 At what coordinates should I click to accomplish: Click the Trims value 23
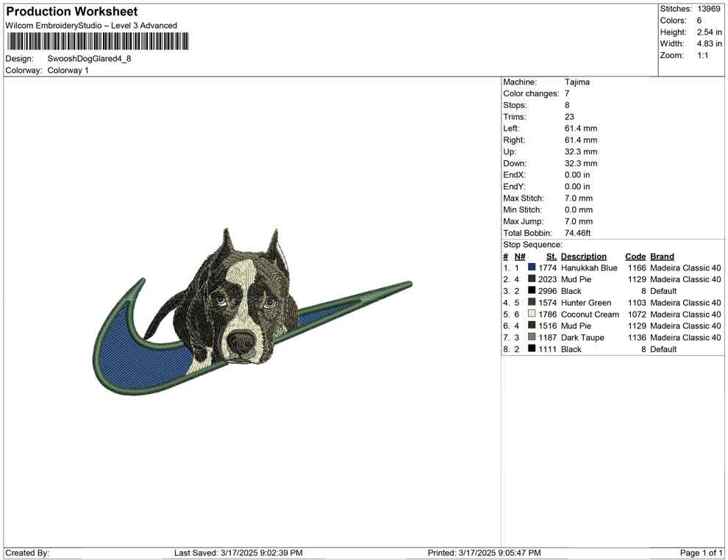click(569, 116)
